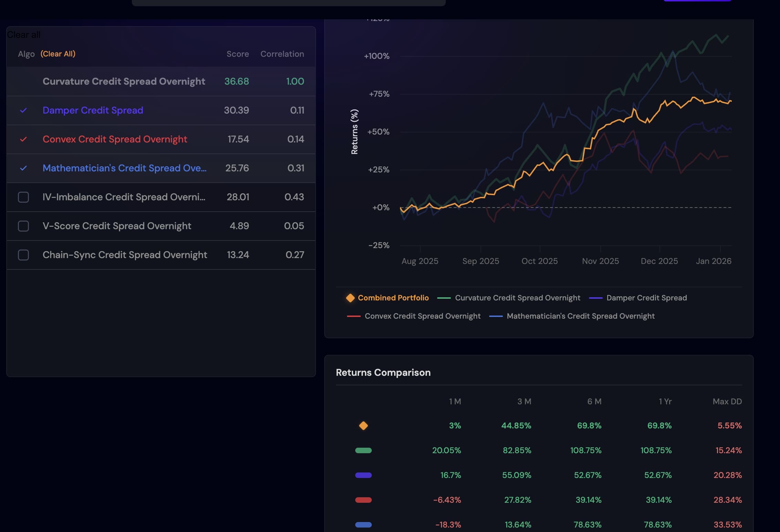Click the purple Damper Credit Spread legend line
Viewport: 780px width, 532px height.
(x=595, y=298)
